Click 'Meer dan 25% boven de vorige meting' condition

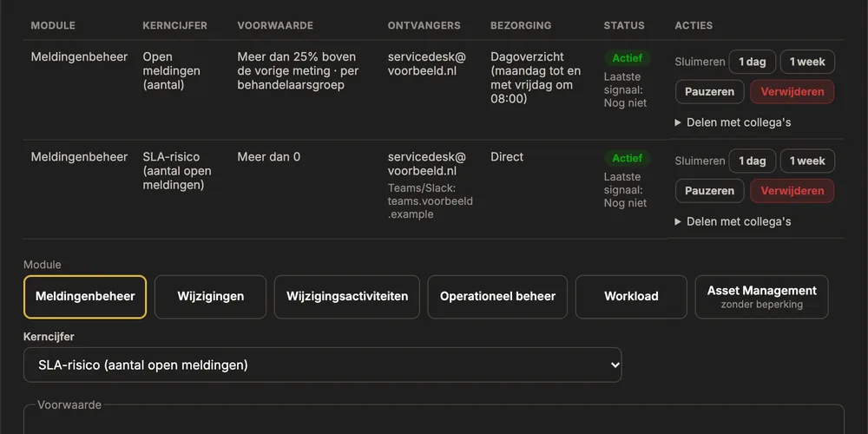(297, 71)
